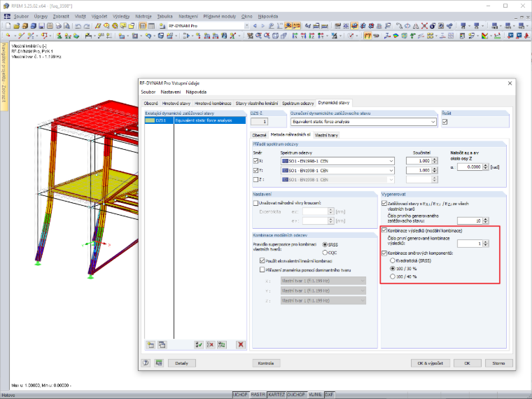Click the OK & výpočet button

[x=430, y=363]
